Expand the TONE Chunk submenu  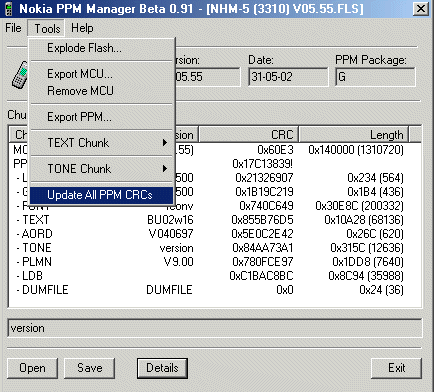(102, 169)
